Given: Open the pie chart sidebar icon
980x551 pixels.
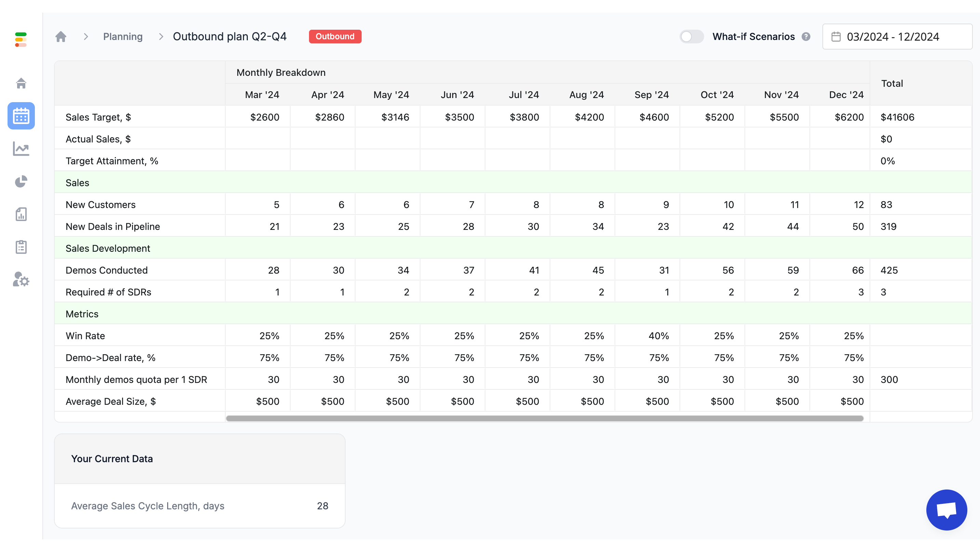Looking at the screenshot, I should [x=21, y=181].
